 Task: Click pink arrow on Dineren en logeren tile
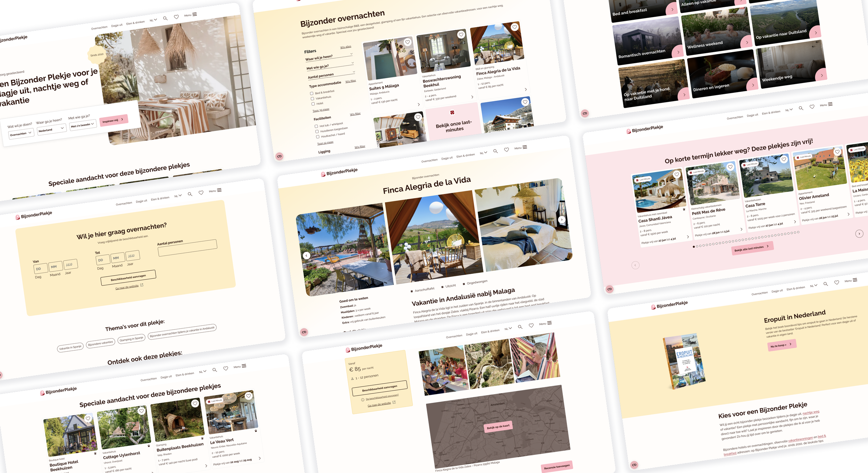pos(753,85)
